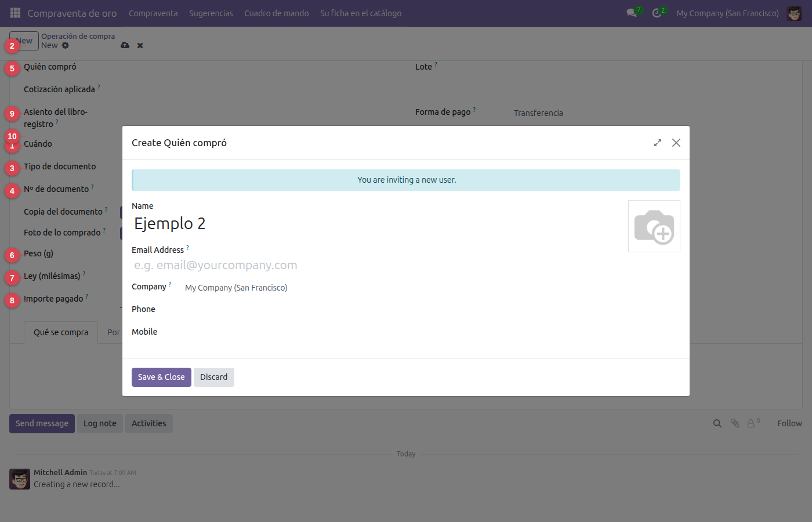
Task: Discard changes with the x icon
Action: 140,45
